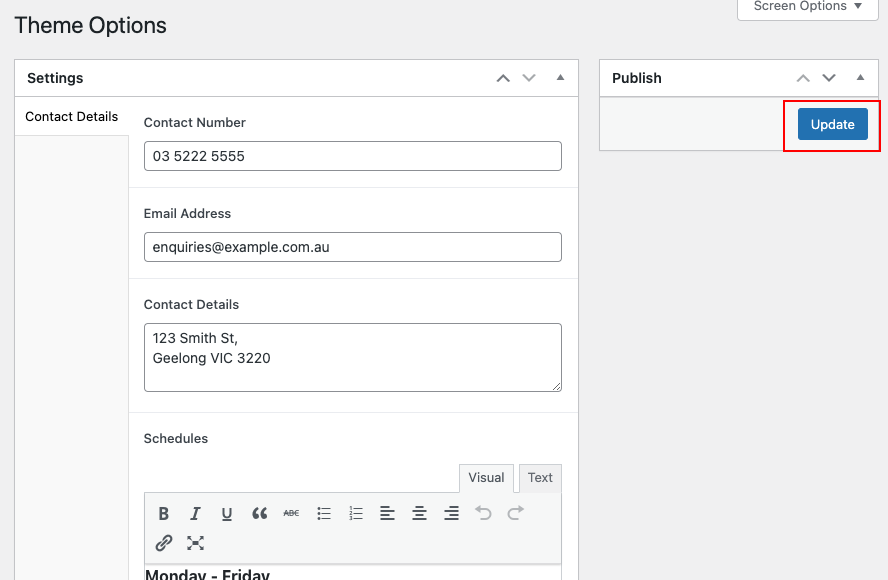Create a numbered list
The width and height of the screenshot is (888, 580).
point(356,513)
